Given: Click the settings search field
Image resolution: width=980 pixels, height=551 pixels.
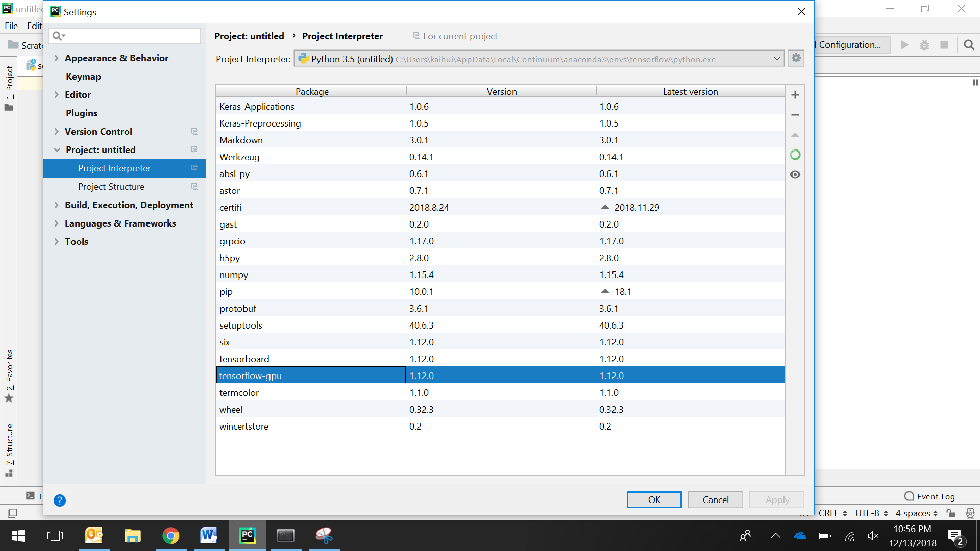Looking at the screenshot, I should (125, 36).
